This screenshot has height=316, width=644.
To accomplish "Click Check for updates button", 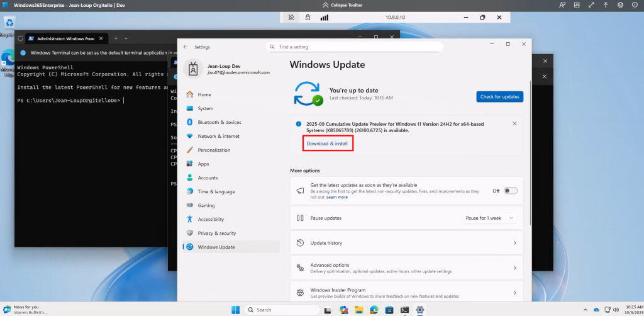I will coord(499,96).
